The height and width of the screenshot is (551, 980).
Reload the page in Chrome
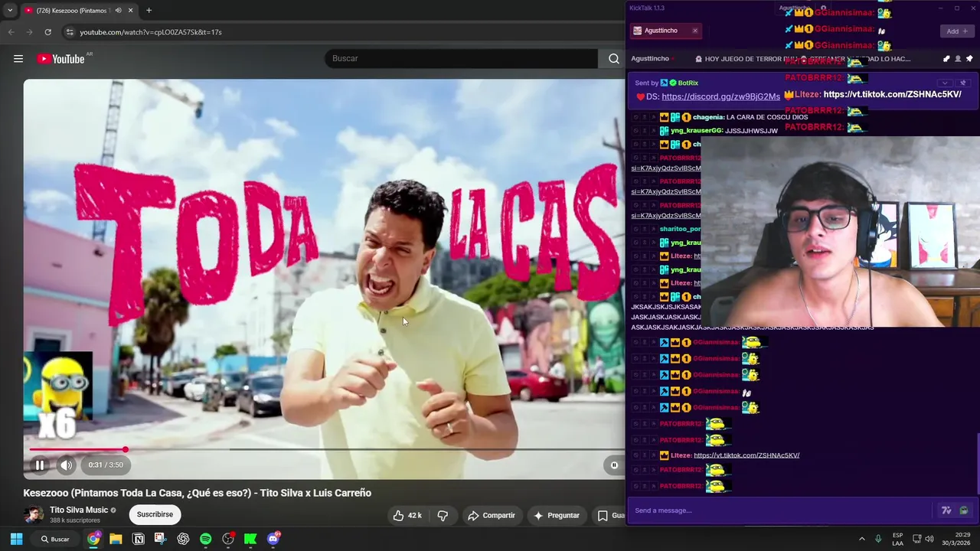[47, 31]
